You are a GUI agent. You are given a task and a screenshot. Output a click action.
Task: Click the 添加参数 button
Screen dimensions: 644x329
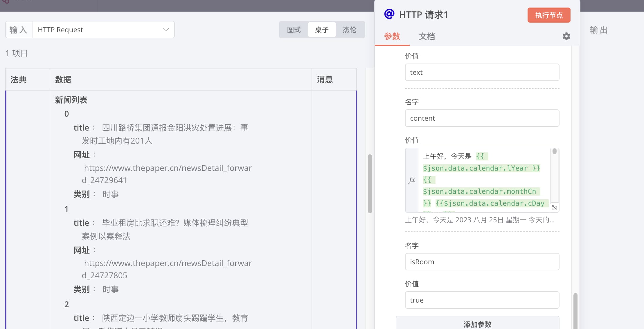(477, 324)
